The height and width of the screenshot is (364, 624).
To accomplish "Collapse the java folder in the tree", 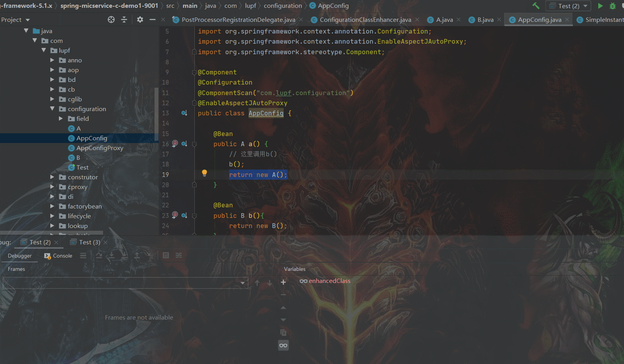I will [x=26, y=31].
